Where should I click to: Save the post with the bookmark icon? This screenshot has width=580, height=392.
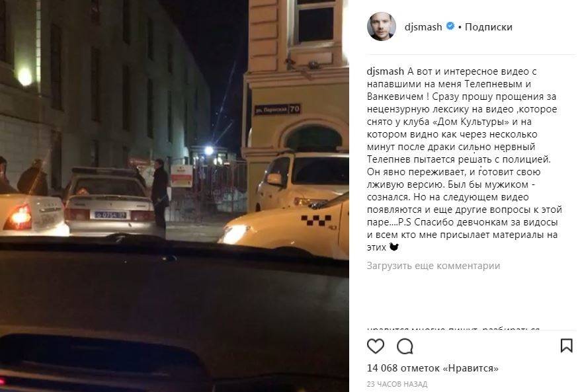(566, 346)
